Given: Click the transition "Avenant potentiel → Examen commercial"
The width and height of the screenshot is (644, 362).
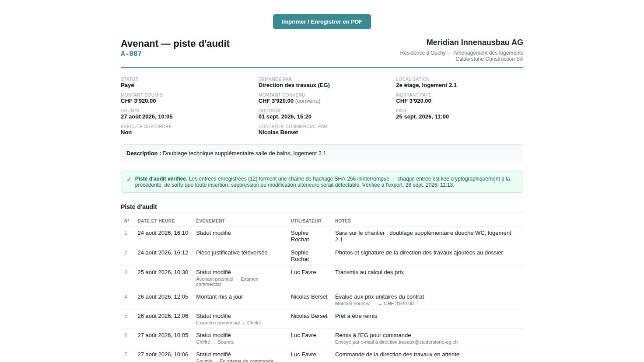Looking at the screenshot, I should pos(227,282).
